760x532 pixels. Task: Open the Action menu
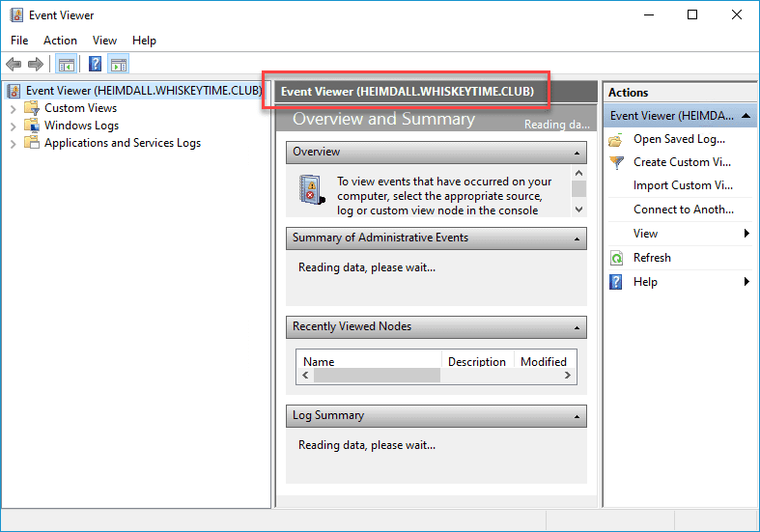tap(60, 41)
